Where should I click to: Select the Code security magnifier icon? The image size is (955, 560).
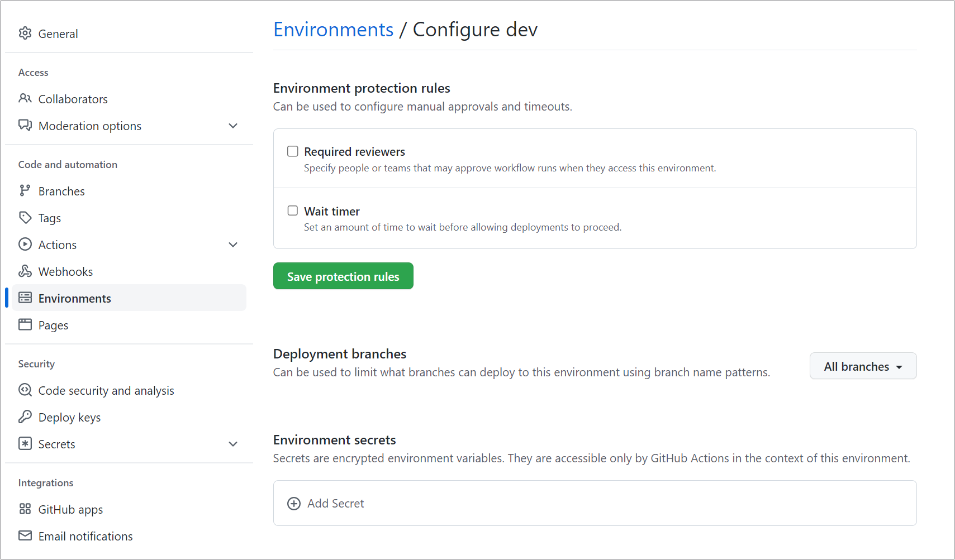25,390
